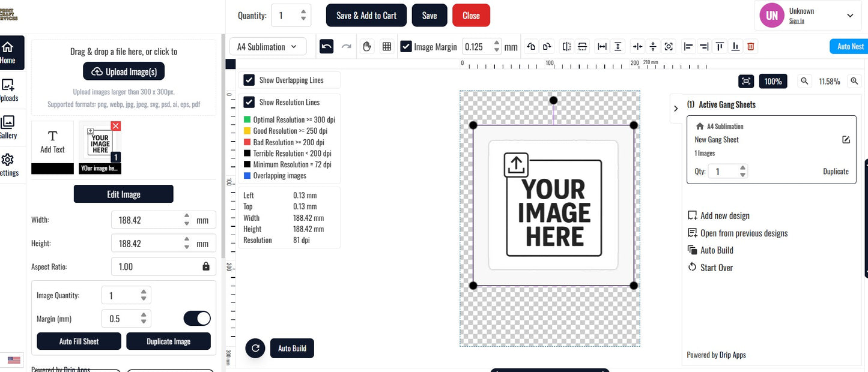This screenshot has height=372, width=868.
Task: Increase the top Quantity stepper
Action: [303, 11]
